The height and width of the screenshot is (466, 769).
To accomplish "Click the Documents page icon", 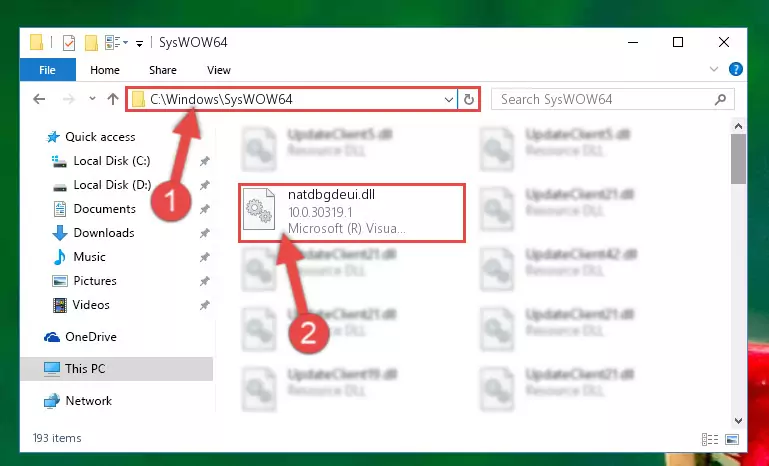I will [60, 209].
